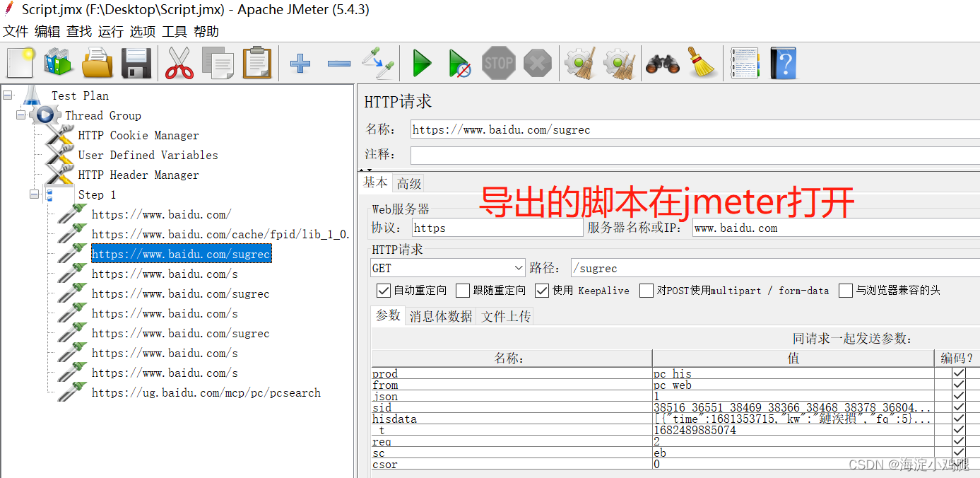The image size is (980, 478).
Task: Open the Help question mark icon
Action: [784, 63]
